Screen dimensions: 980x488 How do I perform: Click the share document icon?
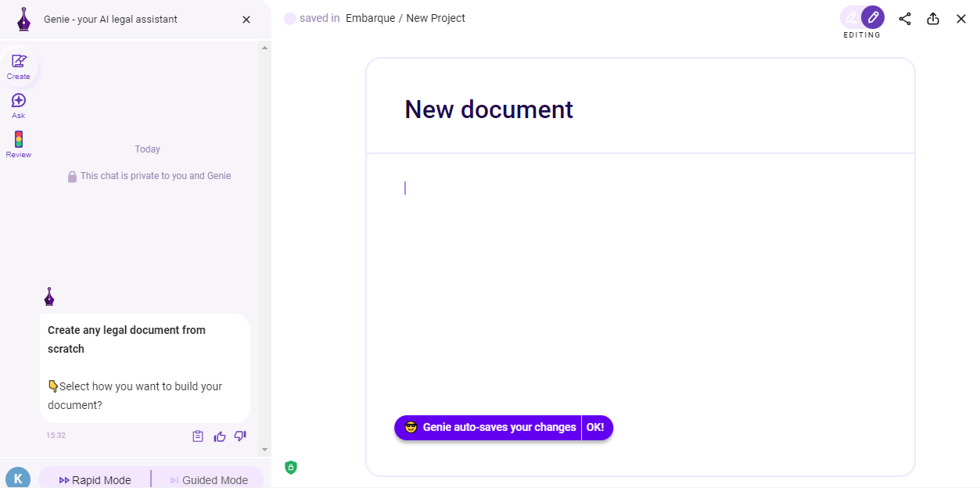(905, 19)
